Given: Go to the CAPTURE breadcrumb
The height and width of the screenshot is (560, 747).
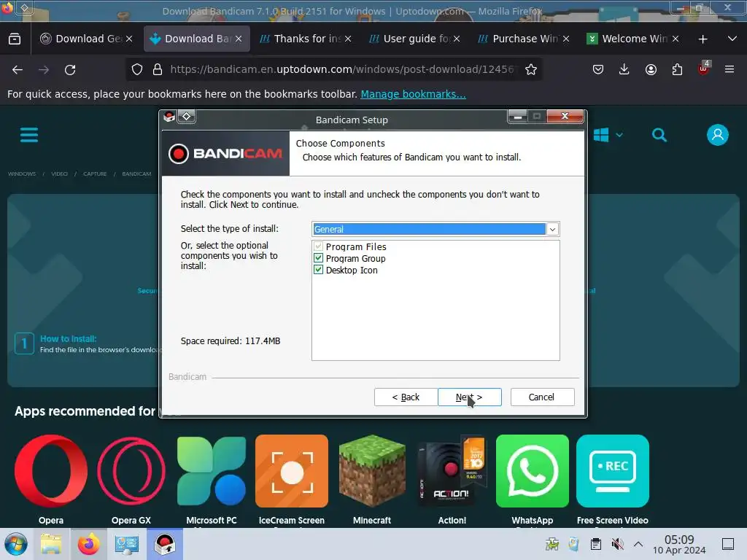Looking at the screenshot, I should tap(95, 174).
